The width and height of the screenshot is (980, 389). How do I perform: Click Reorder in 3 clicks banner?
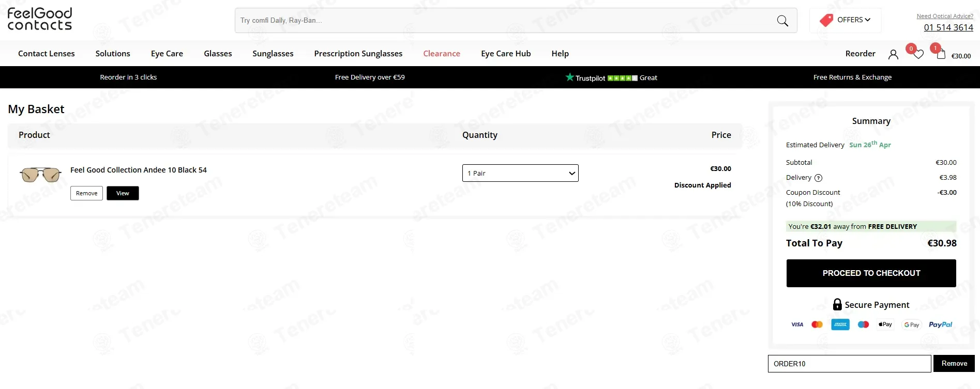click(128, 77)
